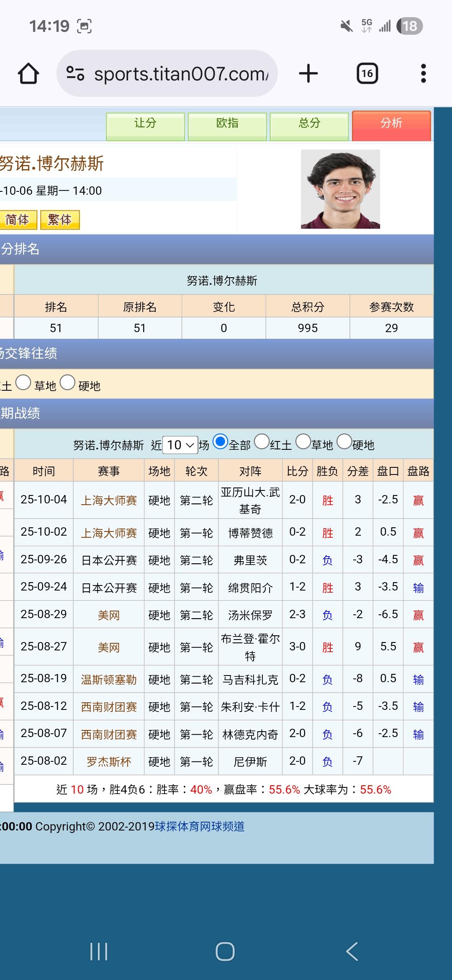Select 硬地 radio button in head-to-head section
452x980 pixels.
[x=67, y=382]
